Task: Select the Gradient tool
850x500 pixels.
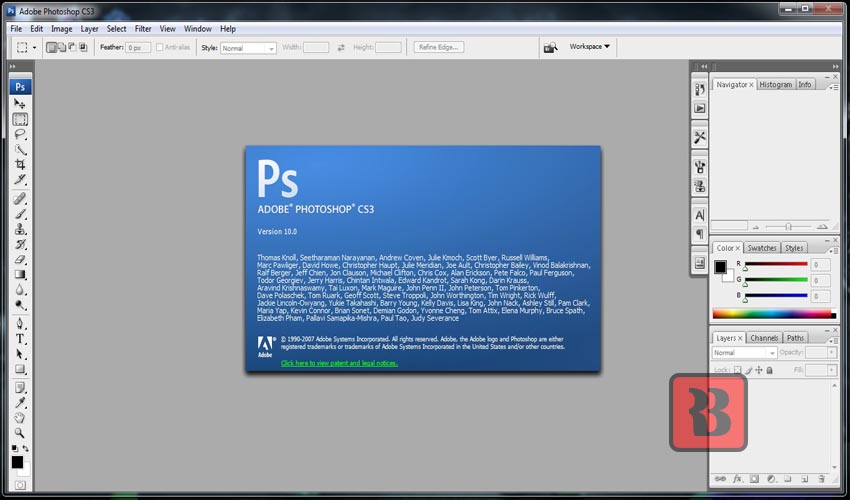Action: click(x=20, y=274)
